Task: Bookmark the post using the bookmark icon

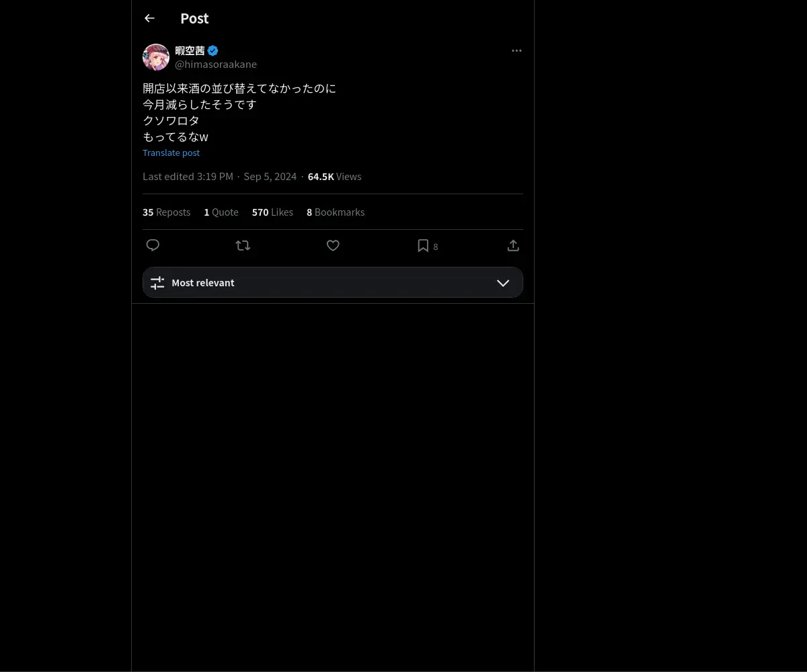Action: point(423,245)
